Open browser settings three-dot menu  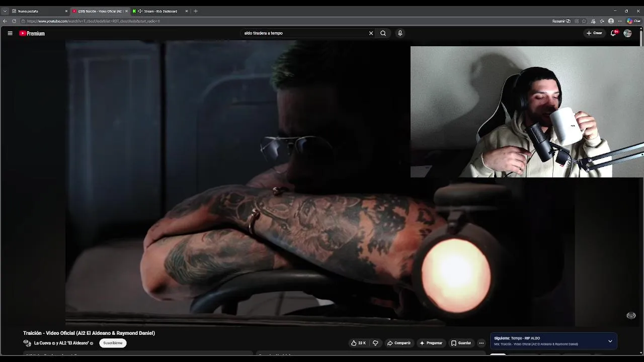tap(620, 21)
